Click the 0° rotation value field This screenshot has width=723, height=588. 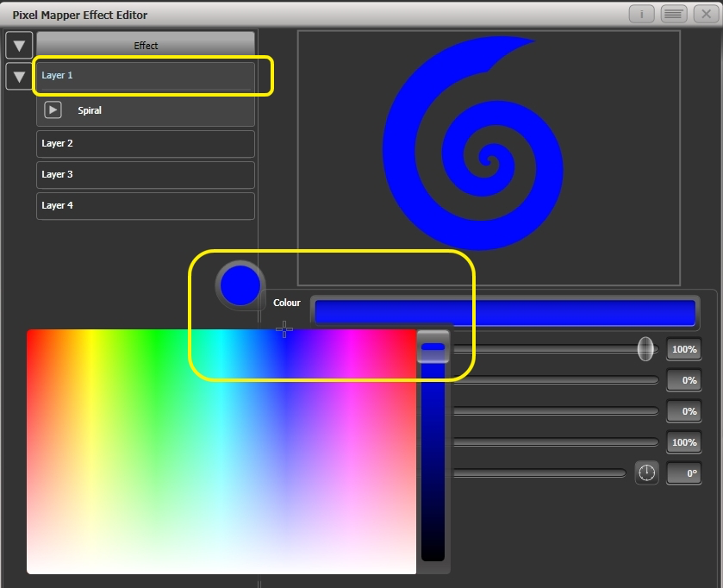[683, 472]
